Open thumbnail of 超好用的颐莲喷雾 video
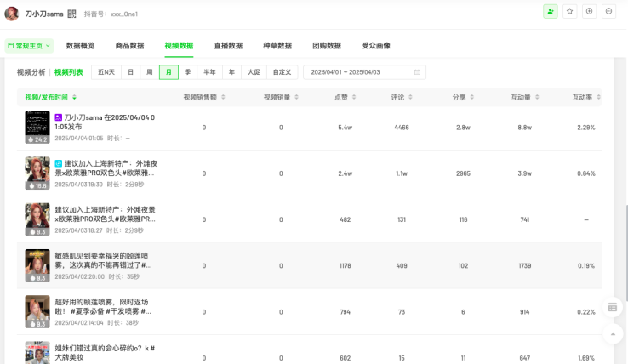The image size is (628, 364). pos(37,311)
